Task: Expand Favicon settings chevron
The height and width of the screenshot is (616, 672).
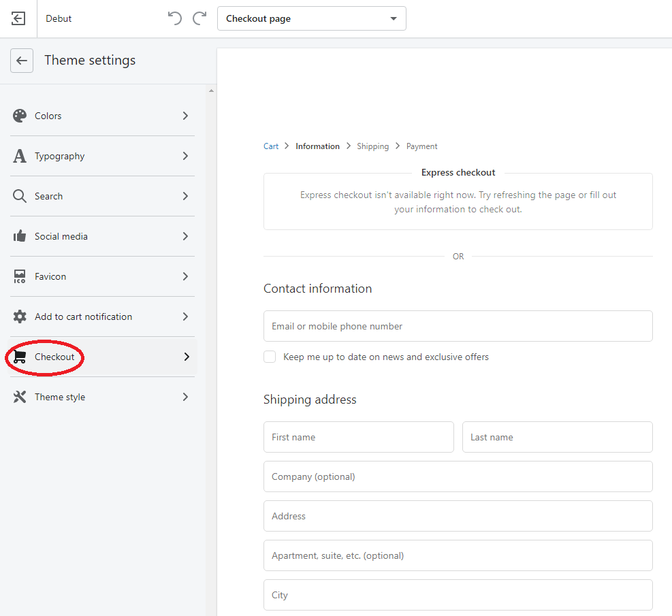Action: 185,276
